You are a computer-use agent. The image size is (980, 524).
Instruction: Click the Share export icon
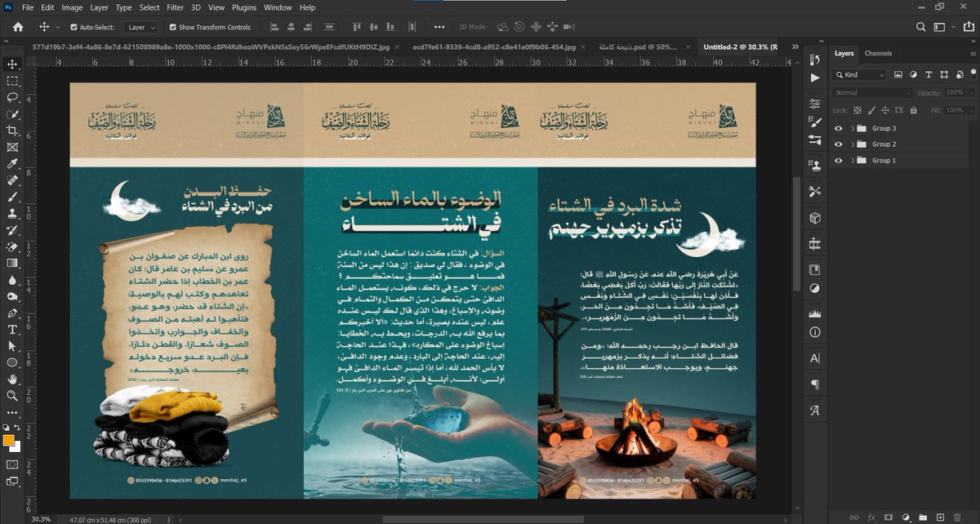tap(967, 27)
